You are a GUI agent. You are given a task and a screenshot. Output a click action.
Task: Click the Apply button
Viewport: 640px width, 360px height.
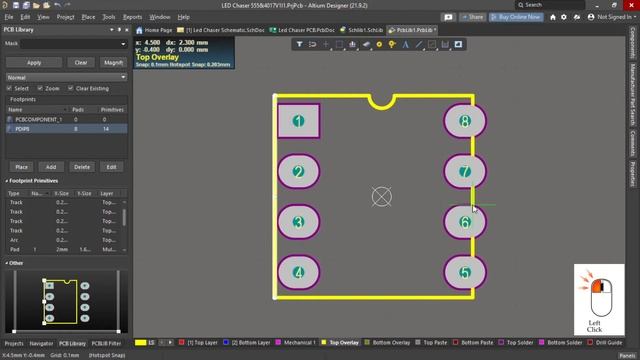coord(34,62)
